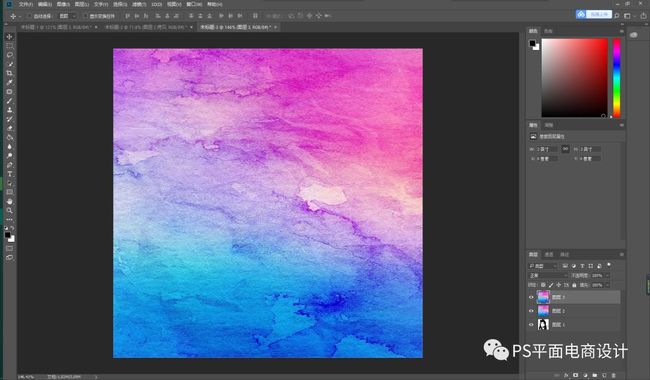Select the Lasso tool
This screenshot has width=650, height=380.
10,55
